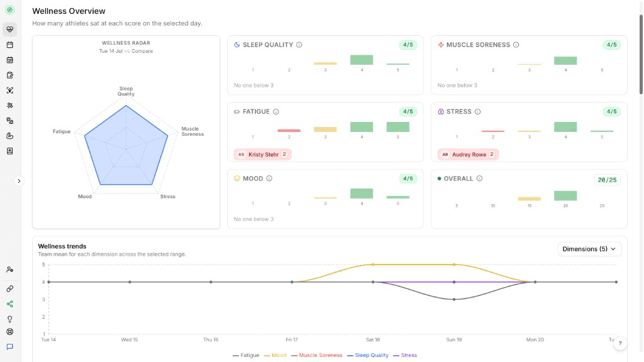Open the calendar-with-lines schedule sidebar icon
644x362 pixels.
click(10, 60)
